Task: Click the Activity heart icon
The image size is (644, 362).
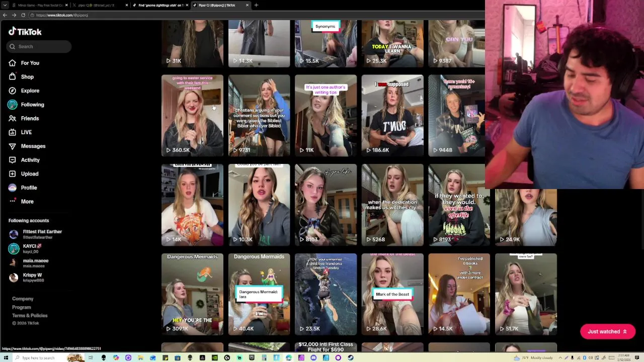Action: pyautogui.click(x=12, y=160)
